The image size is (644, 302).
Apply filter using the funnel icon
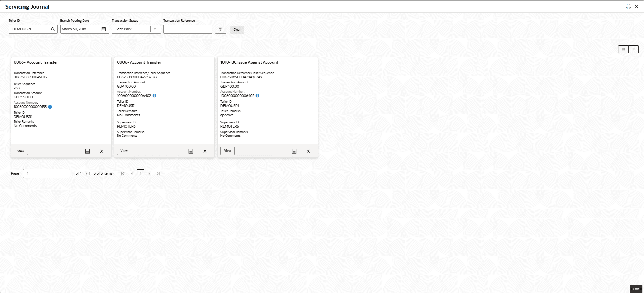point(220,29)
